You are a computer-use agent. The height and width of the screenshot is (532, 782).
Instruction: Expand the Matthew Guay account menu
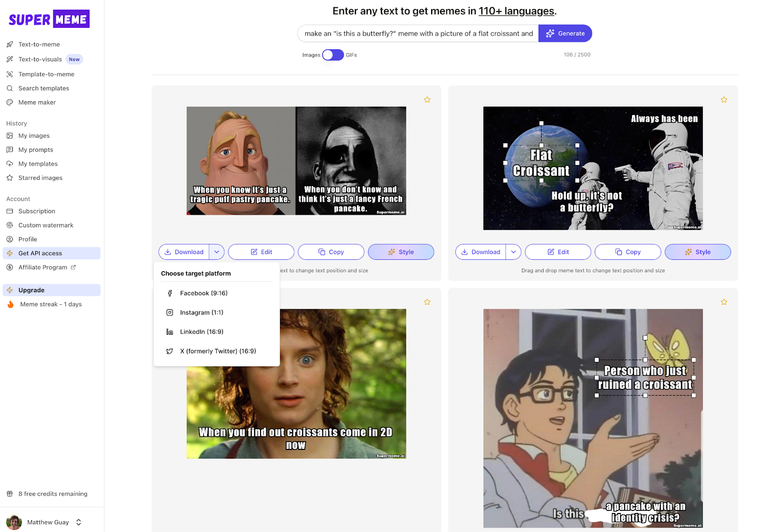tap(78, 522)
